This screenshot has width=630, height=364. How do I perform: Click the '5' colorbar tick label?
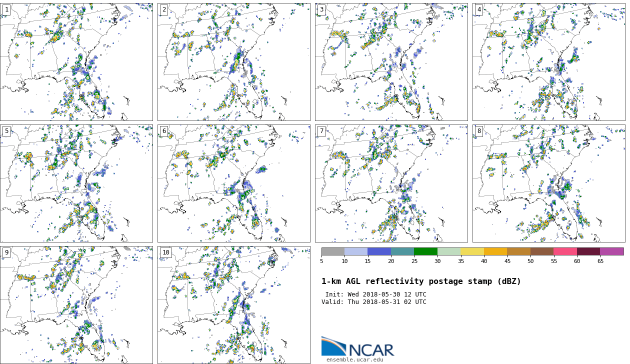(321, 261)
